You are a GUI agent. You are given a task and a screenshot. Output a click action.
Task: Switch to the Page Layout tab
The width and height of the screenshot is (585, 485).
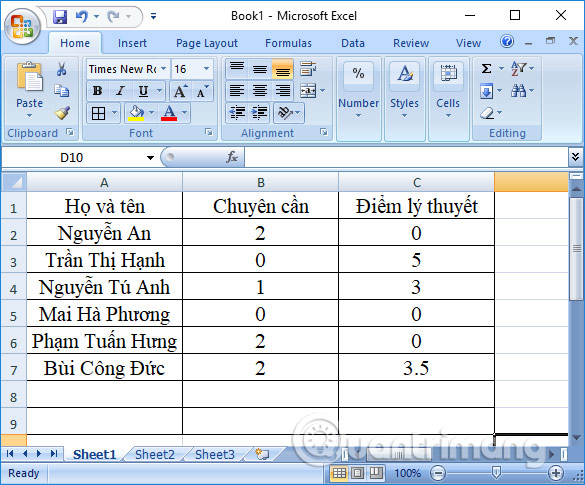207,43
